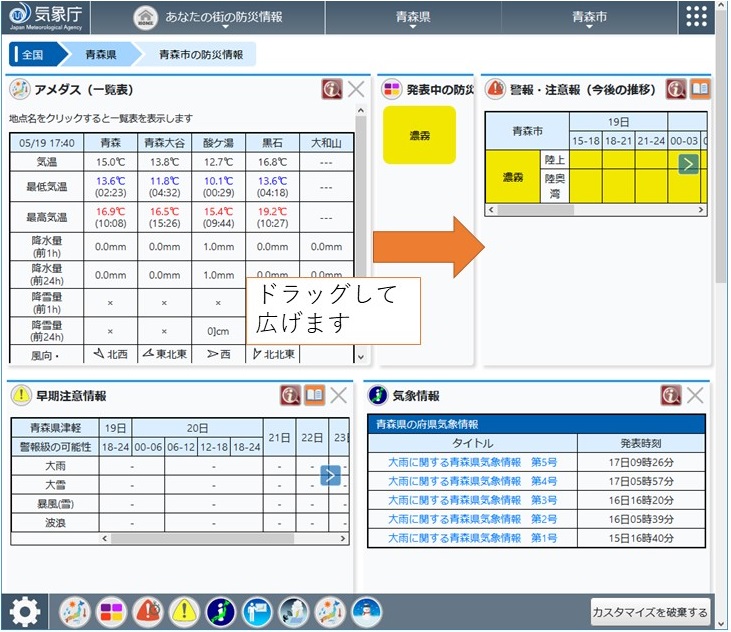731x632 pixels.
Task: Select the Amedas icon beside the snowman
Action: point(330,611)
